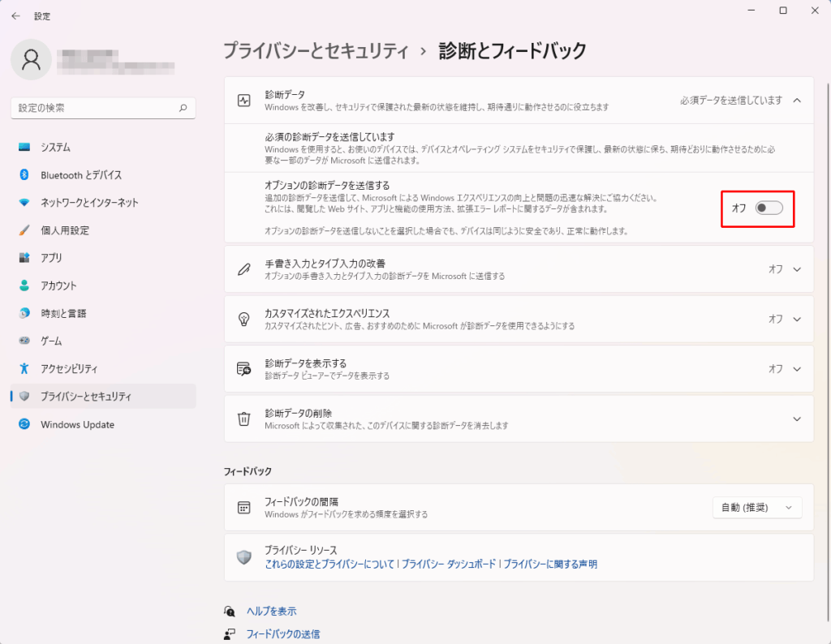Open ネットワークとインターネット category

103,202
